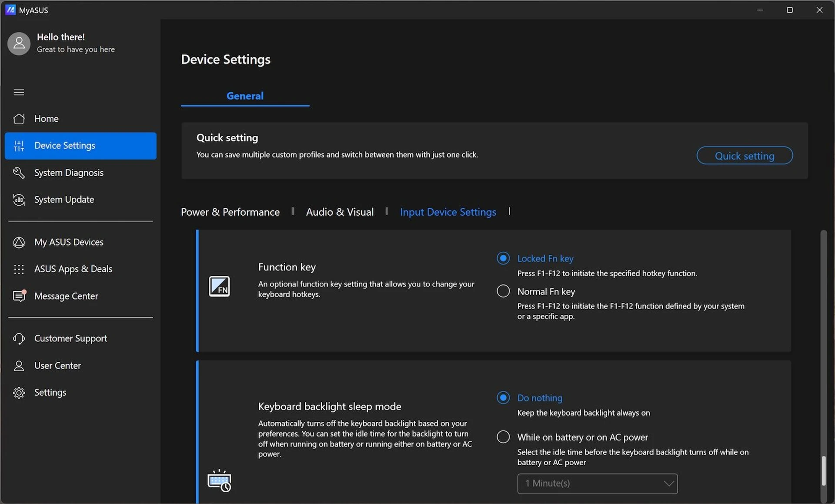This screenshot has width=835, height=504.
Task: Open Settings page in sidebar
Action: click(x=80, y=393)
